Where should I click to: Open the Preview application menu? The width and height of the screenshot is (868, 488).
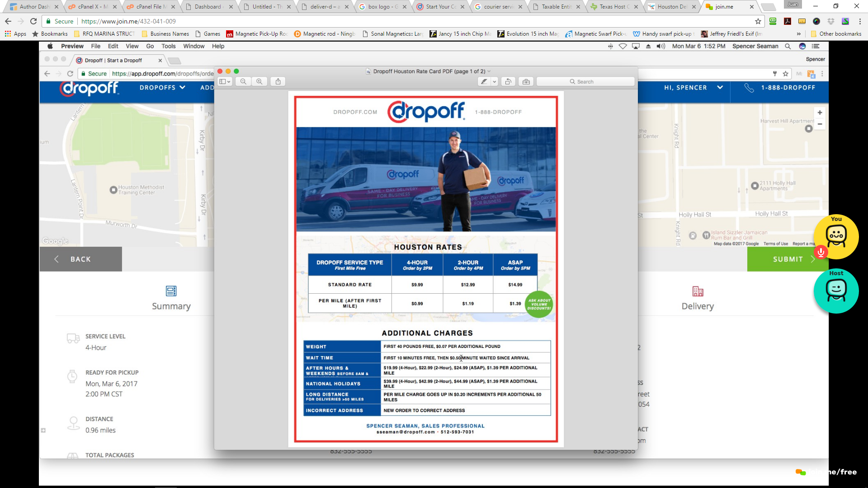tap(72, 46)
